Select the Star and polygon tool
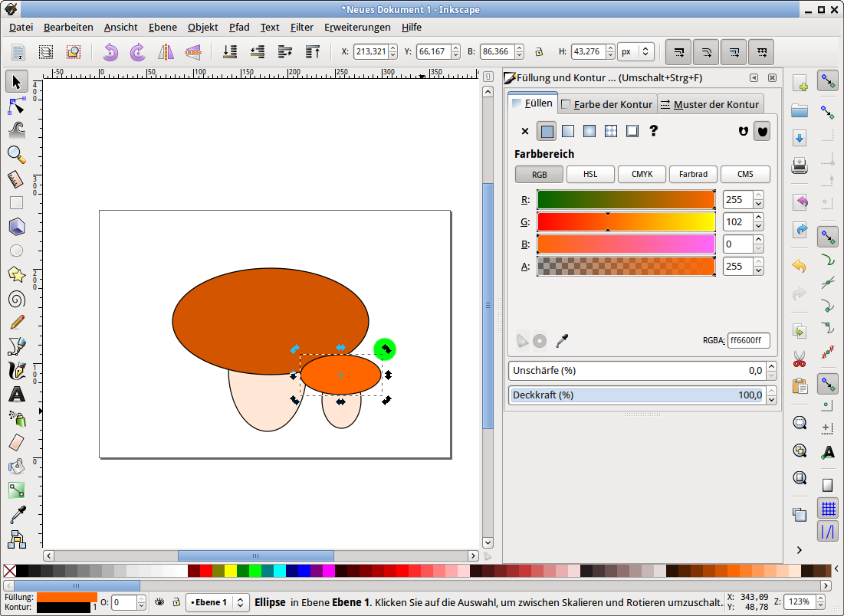The image size is (844, 616). pyautogui.click(x=16, y=274)
